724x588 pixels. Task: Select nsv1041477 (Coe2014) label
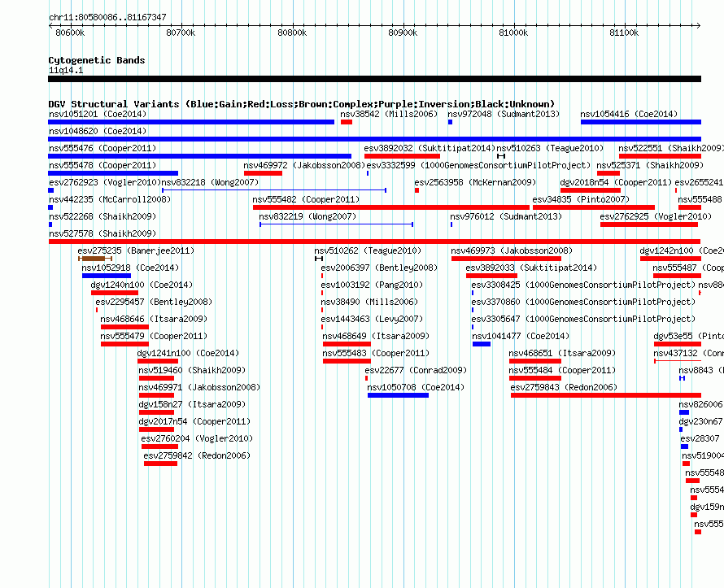click(521, 336)
